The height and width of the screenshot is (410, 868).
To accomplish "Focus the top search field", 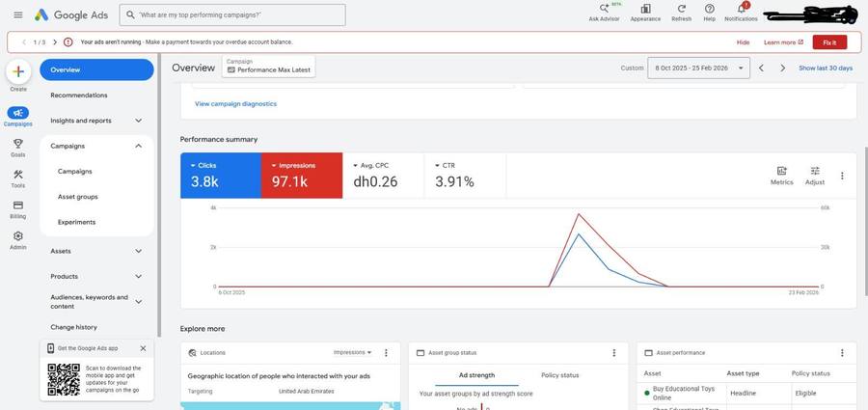I will tap(232, 15).
